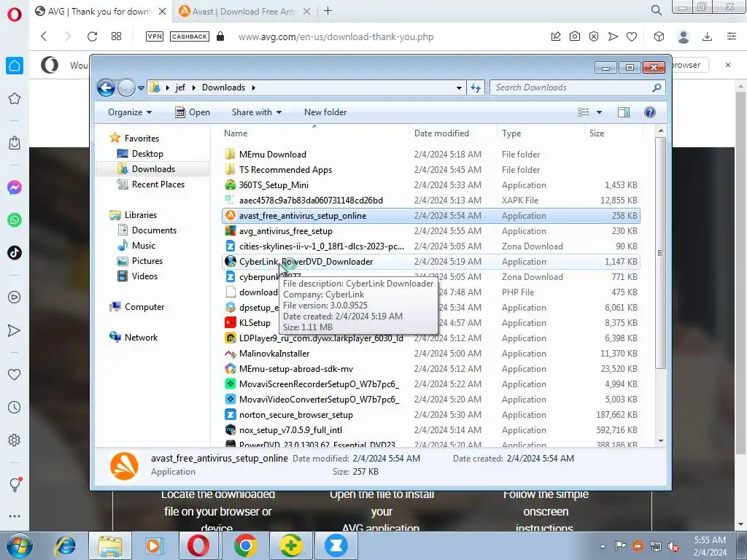Viewport: 747px width, 560px height.
Task: Add page to bookmarks heart icon
Action: tap(632, 36)
